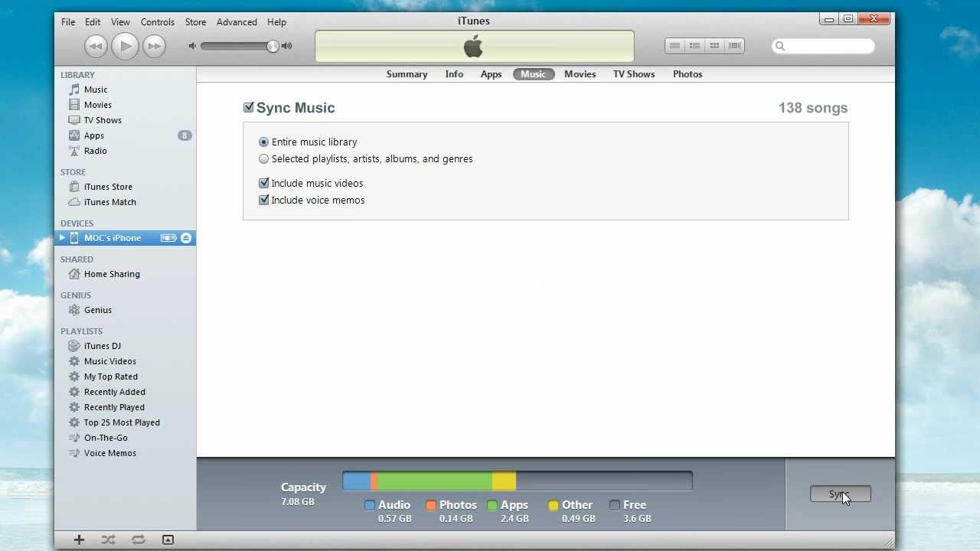This screenshot has width=980, height=551.
Task: Click the Apps green legend swatch
Action: pos(492,505)
